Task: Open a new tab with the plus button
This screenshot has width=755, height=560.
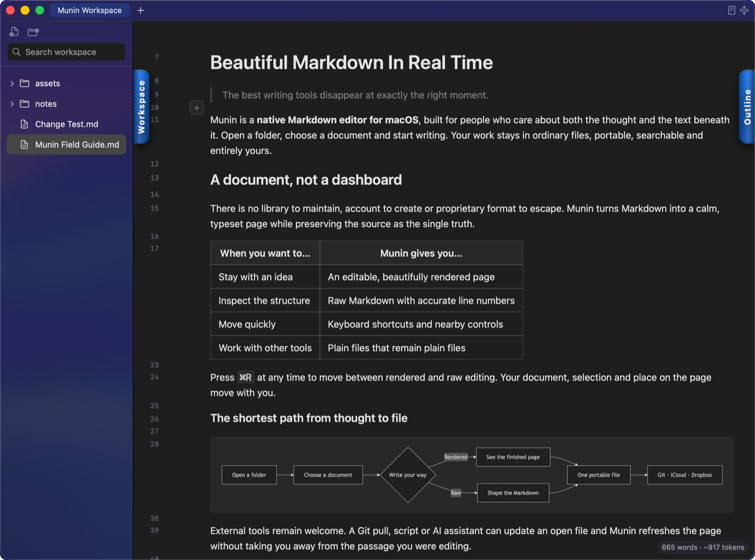Action: click(x=141, y=10)
